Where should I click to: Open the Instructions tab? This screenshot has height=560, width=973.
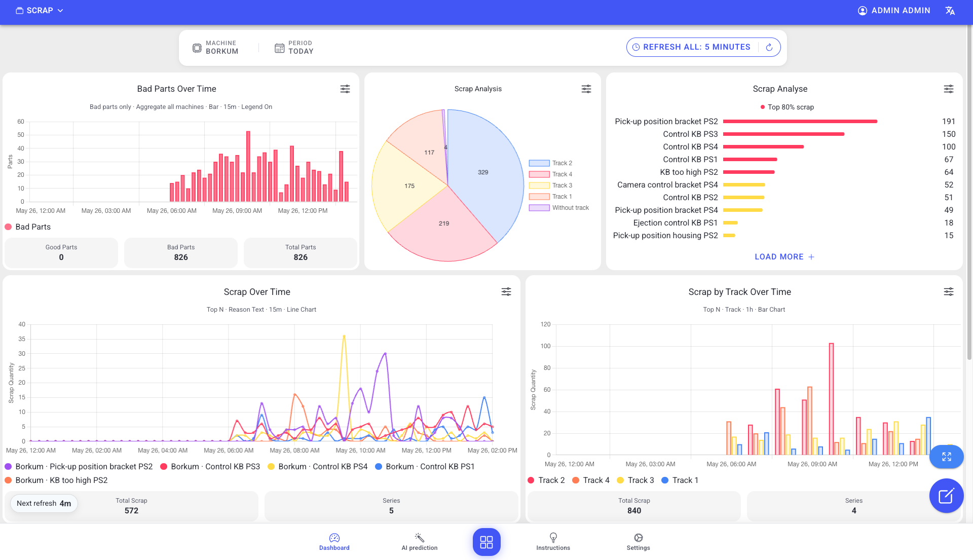[x=553, y=542]
